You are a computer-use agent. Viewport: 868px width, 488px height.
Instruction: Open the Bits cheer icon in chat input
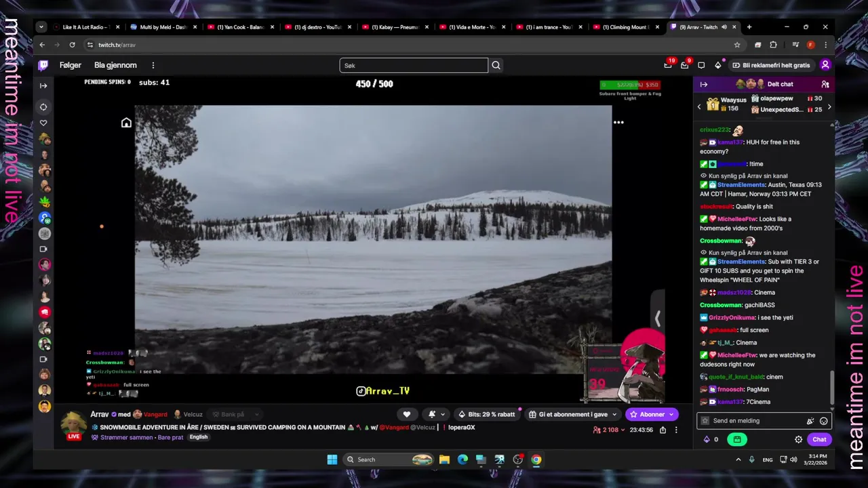pyautogui.click(x=810, y=421)
